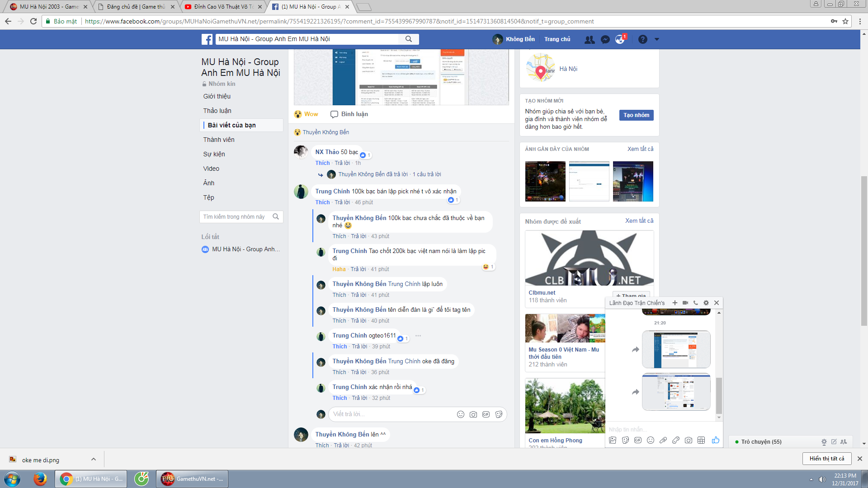The height and width of the screenshot is (488, 868).
Task: Click the Wow reaction button on post
Action: point(306,114)
